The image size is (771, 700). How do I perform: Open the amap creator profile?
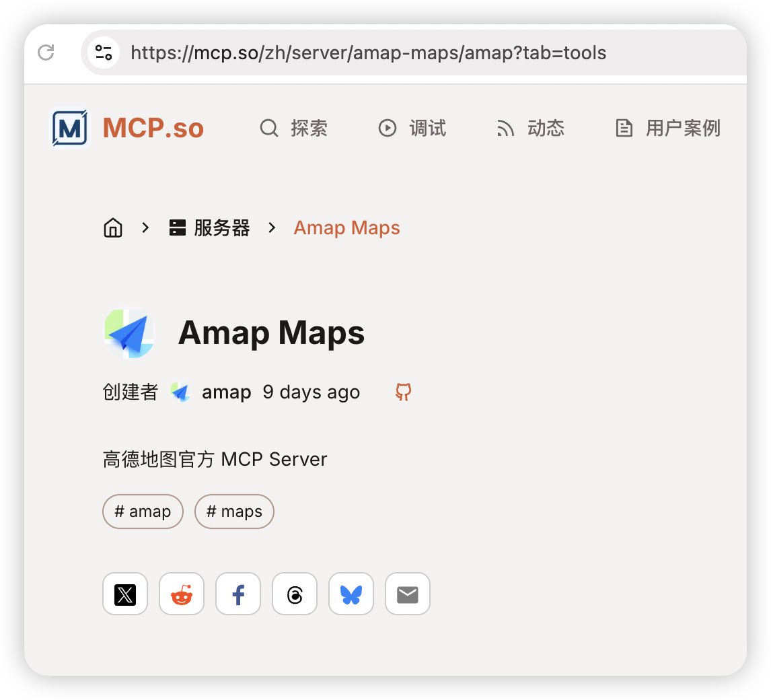coord(226,392)
